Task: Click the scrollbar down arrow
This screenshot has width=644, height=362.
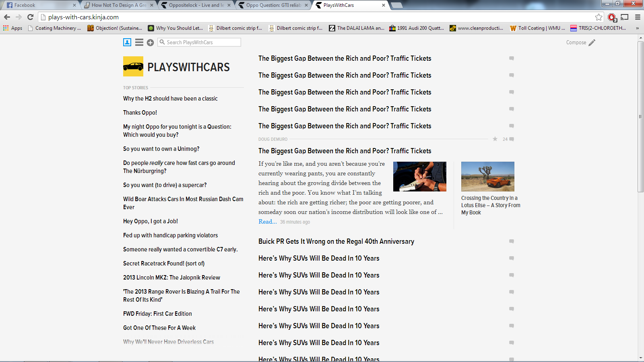Action: (x=640, y=358)
